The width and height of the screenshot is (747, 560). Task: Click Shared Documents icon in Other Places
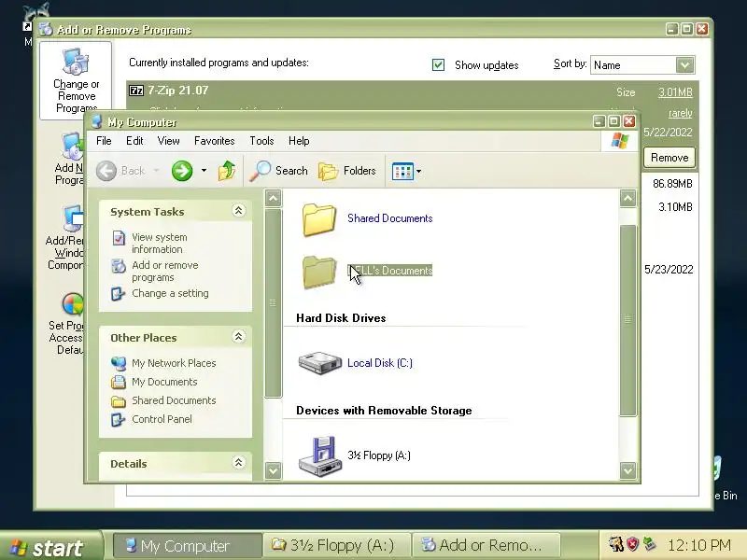click(x=119, y=401)
